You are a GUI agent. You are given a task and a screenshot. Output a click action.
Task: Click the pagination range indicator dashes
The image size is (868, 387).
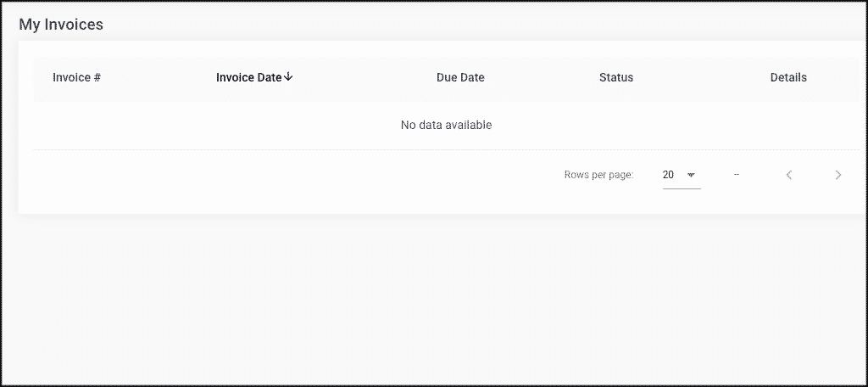click(737, 175)
